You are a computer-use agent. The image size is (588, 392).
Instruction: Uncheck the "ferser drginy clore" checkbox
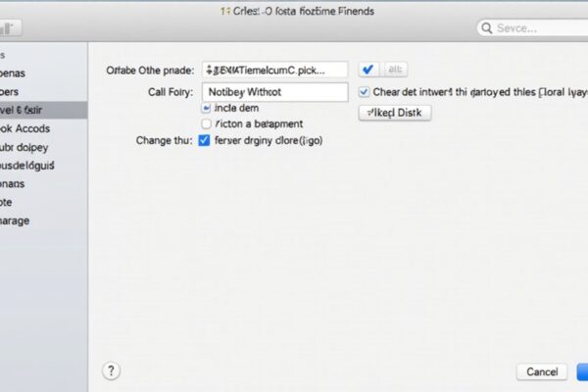(x=205, y=140)
